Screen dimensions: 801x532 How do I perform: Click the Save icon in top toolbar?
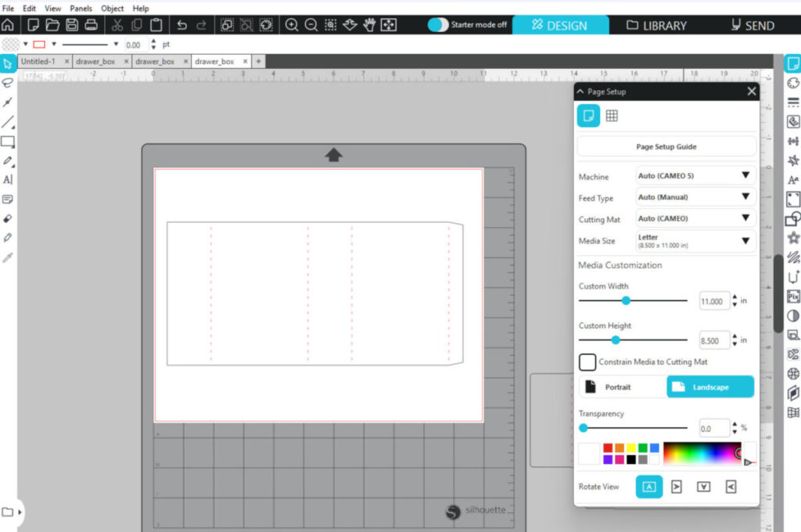tap(72, 25)
